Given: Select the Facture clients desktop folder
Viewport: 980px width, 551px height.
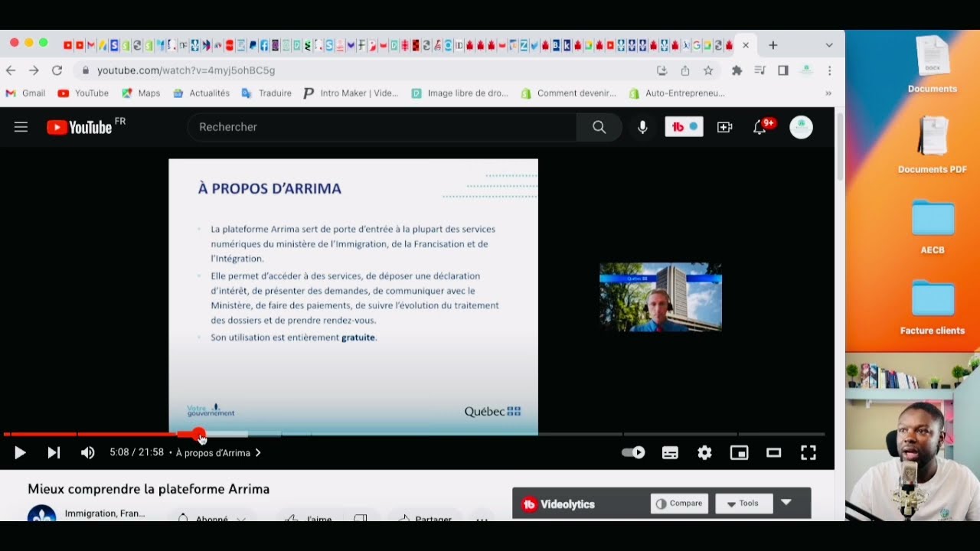Looking at the screenshot, I should (933, 308).
